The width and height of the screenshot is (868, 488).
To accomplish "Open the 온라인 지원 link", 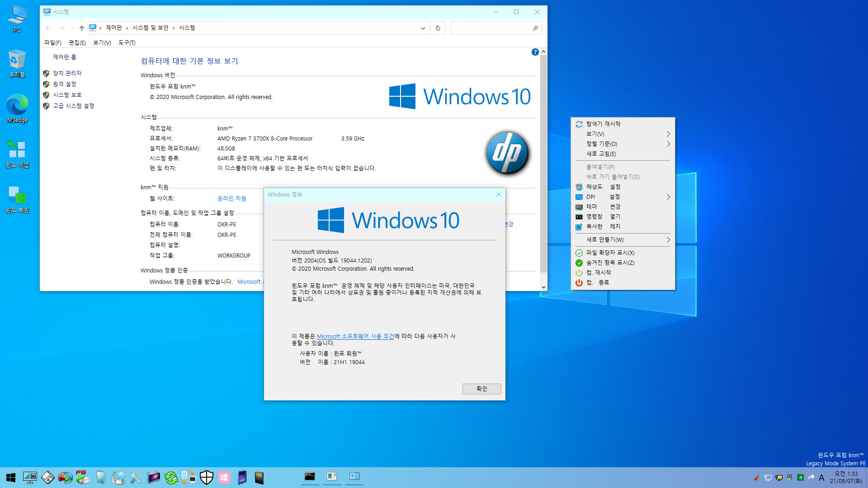I will pyautogui.click(x=232, y=198).
